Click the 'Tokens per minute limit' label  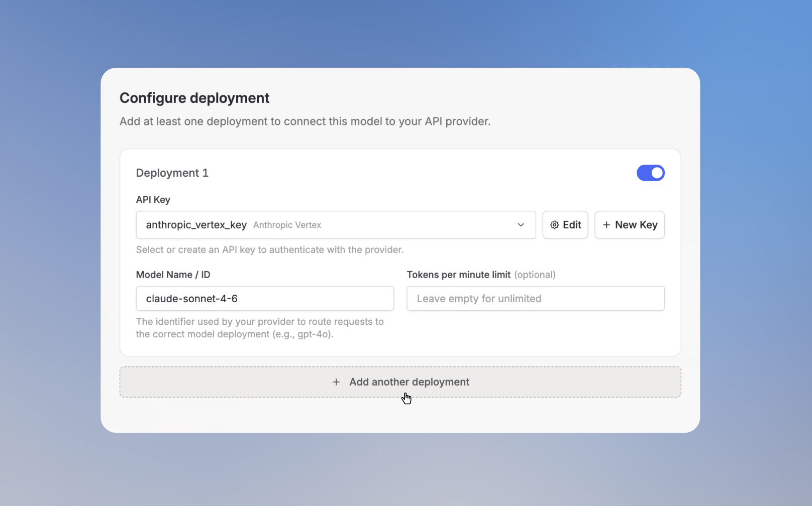[458, 275]
